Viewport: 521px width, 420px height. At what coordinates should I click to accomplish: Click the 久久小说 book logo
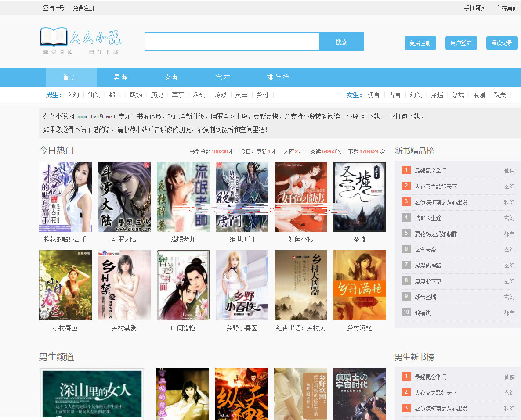(x=81, y=41)
